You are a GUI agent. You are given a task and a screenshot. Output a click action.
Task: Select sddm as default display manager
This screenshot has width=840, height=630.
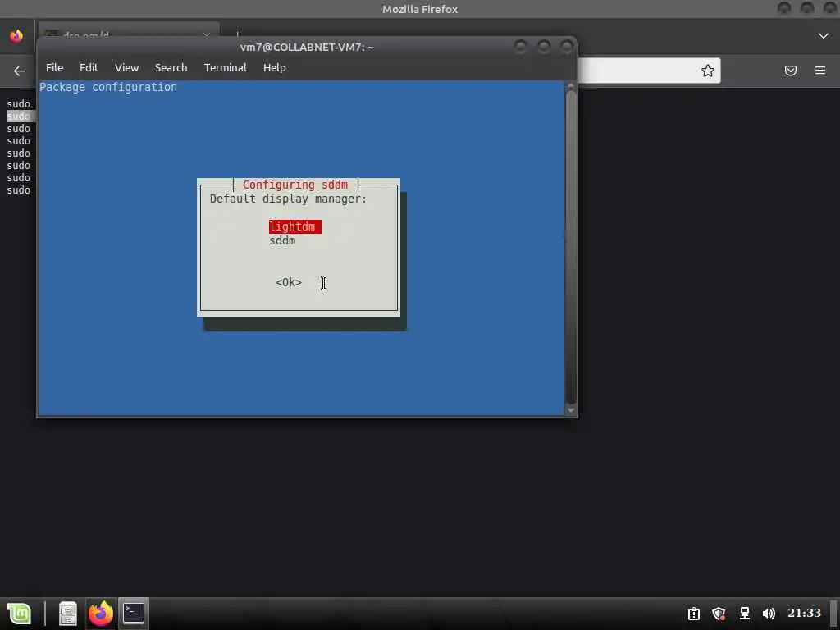pos(282,240)
